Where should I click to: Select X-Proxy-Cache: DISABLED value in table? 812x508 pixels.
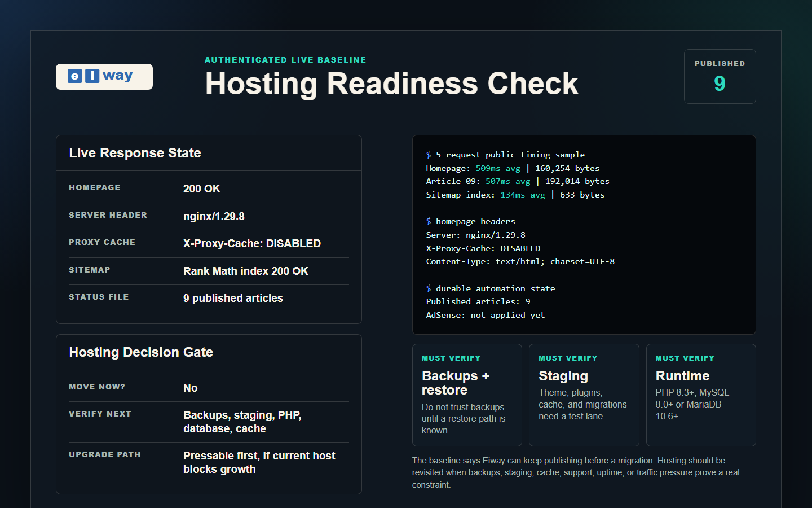pyautogui.click(x=252, y=243)
